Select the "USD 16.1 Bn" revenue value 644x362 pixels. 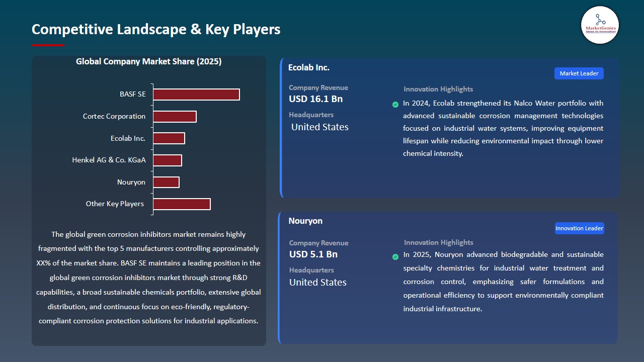316,99
